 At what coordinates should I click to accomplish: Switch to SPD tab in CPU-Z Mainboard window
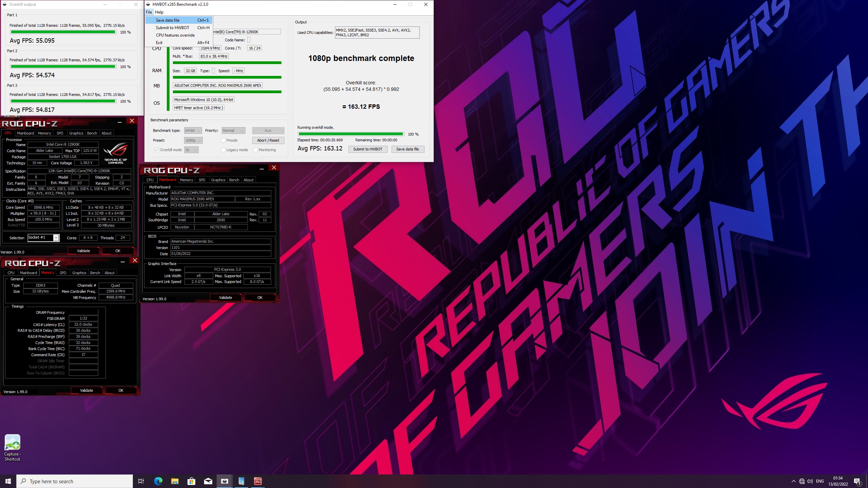202,180
